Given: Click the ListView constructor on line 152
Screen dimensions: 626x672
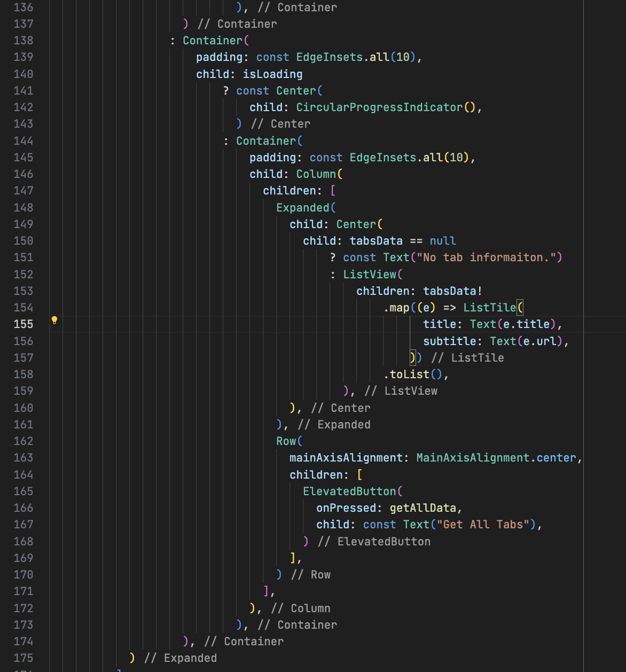Looking at the screenshot, I should tap(370, 275).
